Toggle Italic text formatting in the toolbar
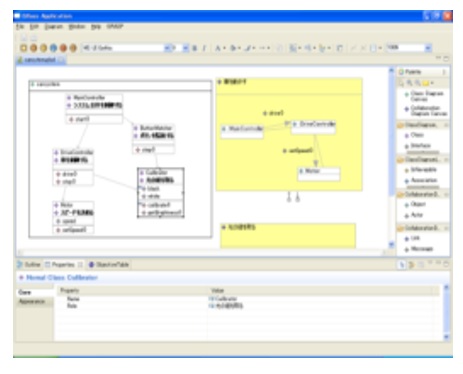The image size is (463, 374). (204, 48)
